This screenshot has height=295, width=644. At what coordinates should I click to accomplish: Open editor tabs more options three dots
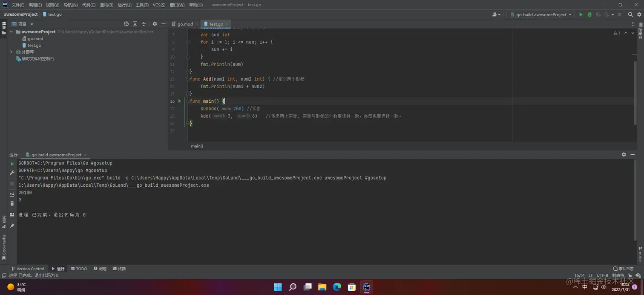[x=632, y=24]
